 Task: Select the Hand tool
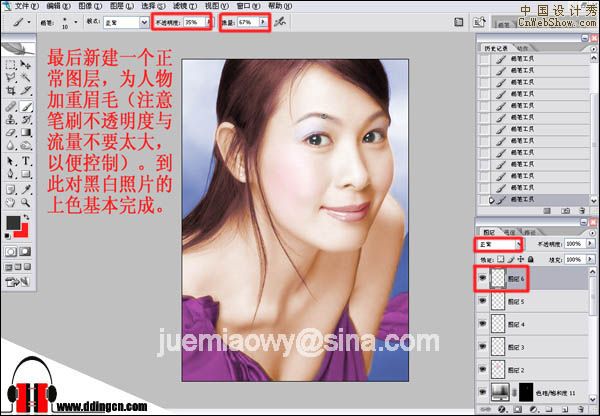tap(11, 202)
